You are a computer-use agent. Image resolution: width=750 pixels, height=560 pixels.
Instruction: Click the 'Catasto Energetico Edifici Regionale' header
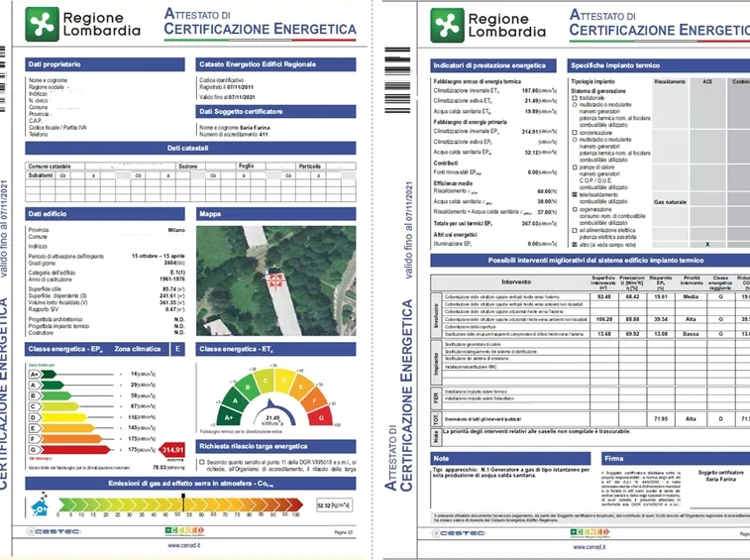[275, 64]
